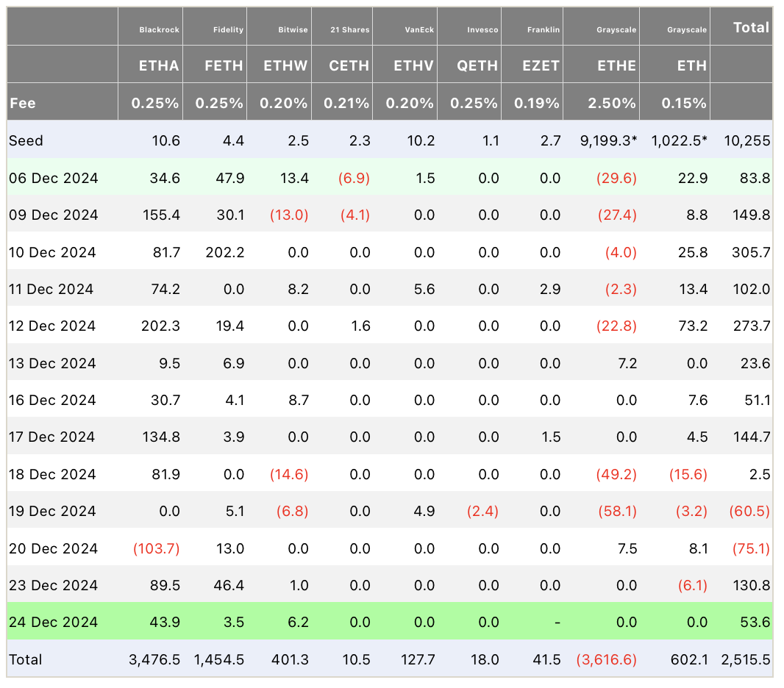Click the 3,476.5 ETHA total

pos(154,659)
